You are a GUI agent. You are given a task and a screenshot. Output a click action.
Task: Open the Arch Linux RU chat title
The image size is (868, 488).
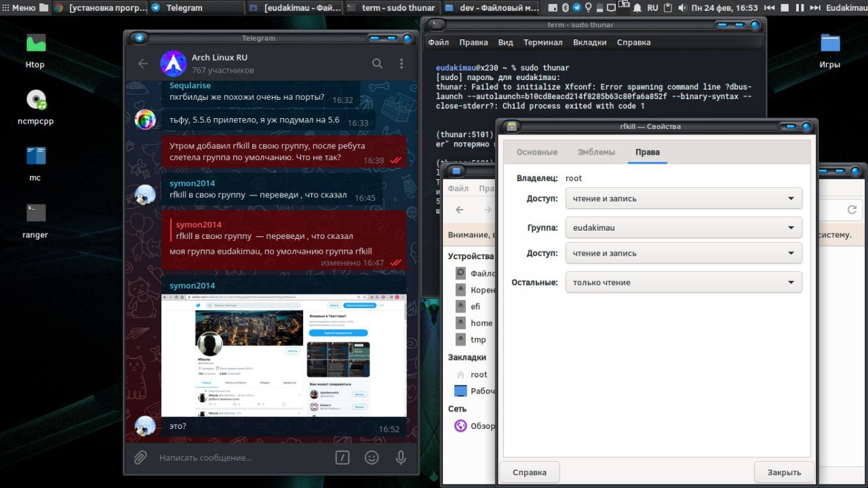tap(219, 58)
